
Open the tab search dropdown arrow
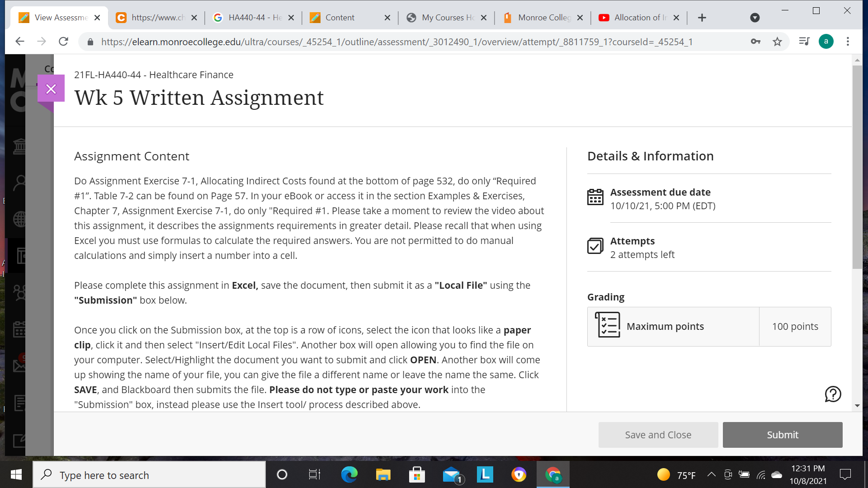pos(755,18)
